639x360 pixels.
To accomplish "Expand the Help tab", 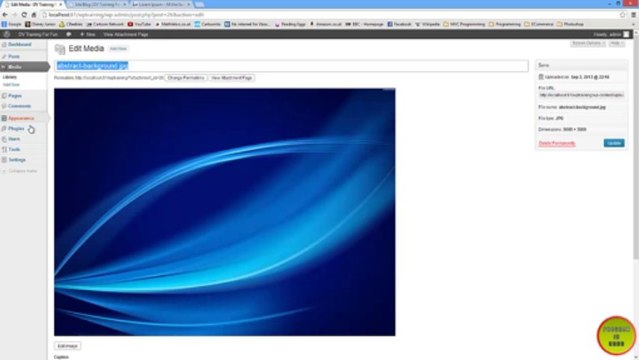I will (617, 43).
